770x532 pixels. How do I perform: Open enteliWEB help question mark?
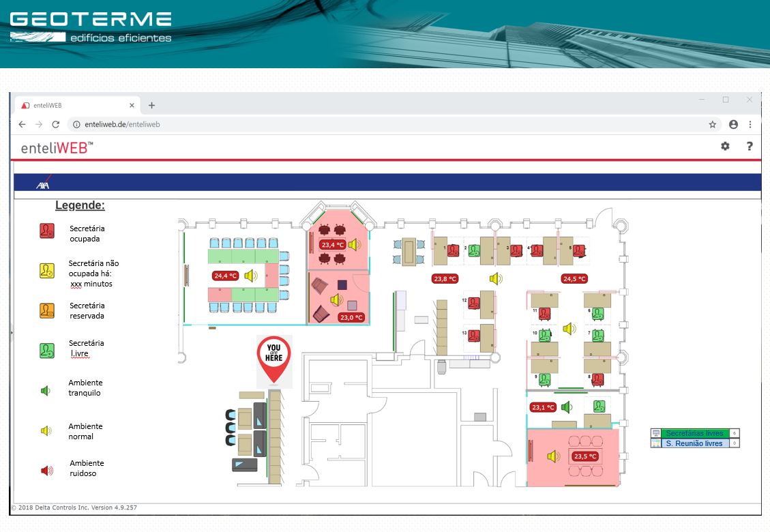coord(750,146)
